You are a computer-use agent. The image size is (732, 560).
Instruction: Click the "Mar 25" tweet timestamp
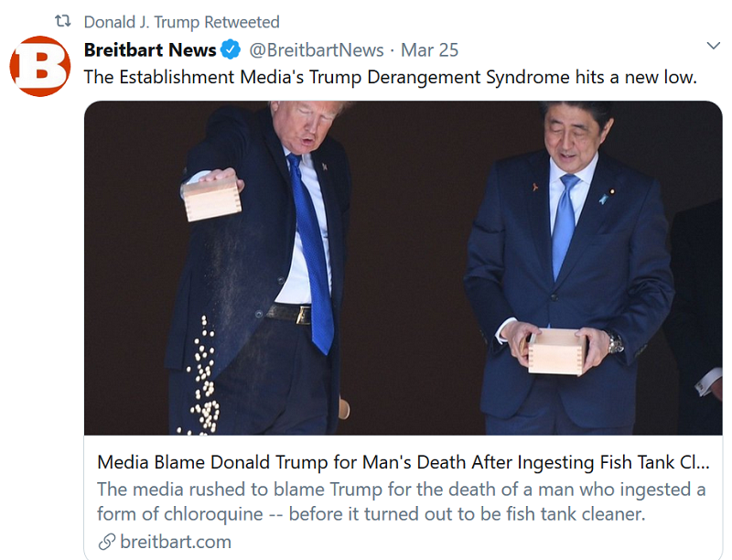click(x=430, y=50)
